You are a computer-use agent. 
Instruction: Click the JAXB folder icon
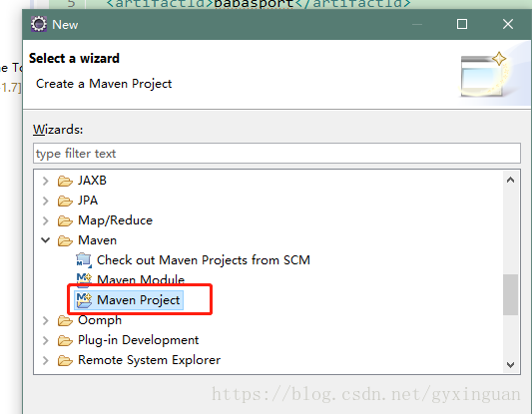(65, 181)
